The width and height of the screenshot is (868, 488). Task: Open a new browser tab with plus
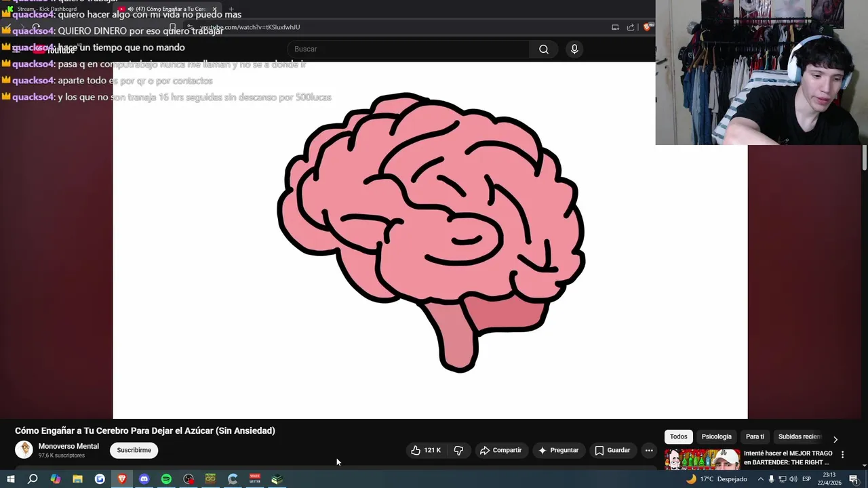tap(231, 9)
